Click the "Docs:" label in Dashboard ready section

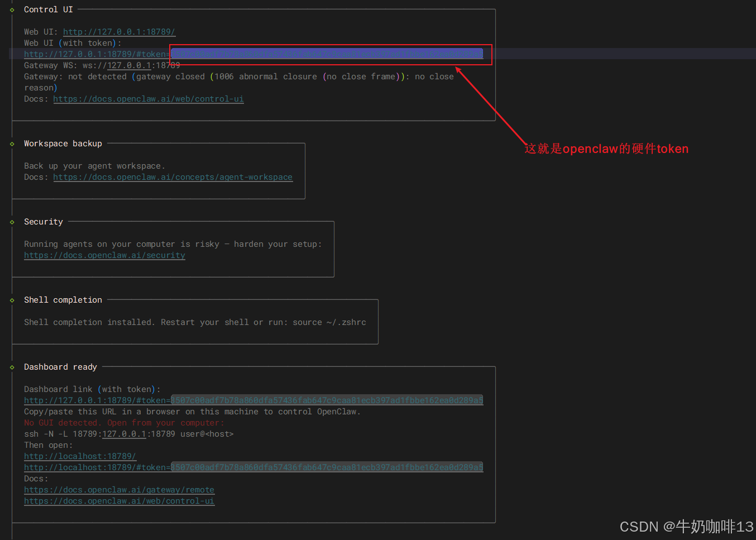pos(36,479)
